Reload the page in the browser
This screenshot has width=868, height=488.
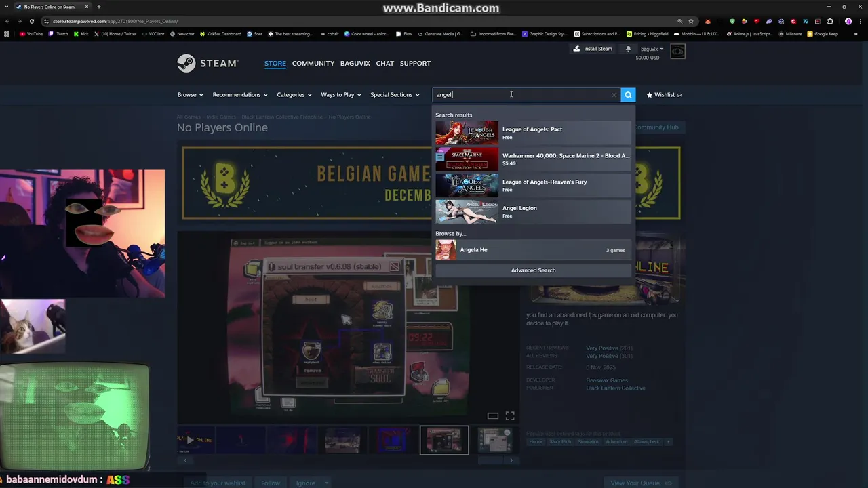tap(31, 21)
